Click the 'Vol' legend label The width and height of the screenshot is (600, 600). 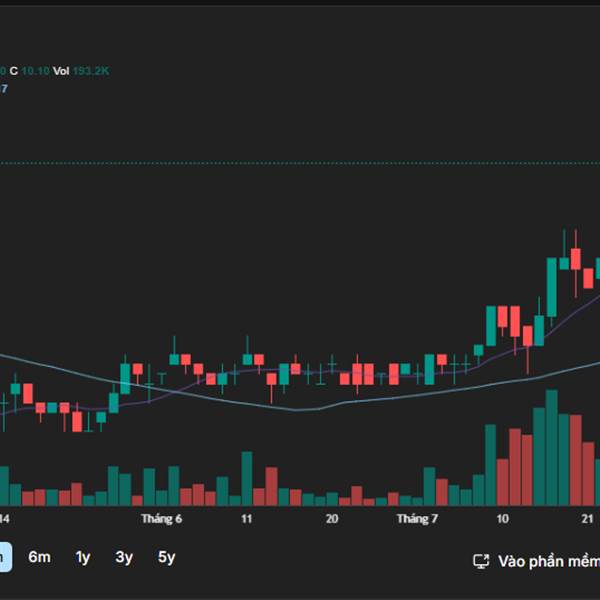pos(61,71)
